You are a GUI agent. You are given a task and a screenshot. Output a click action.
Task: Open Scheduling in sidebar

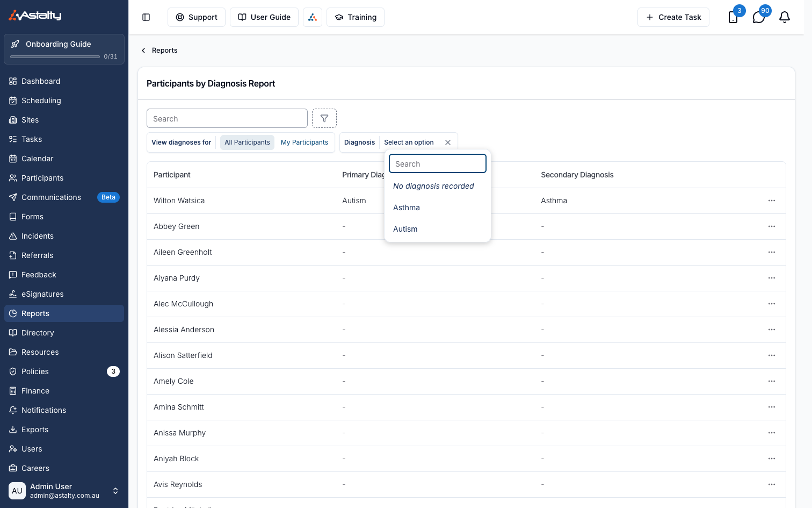64,101
